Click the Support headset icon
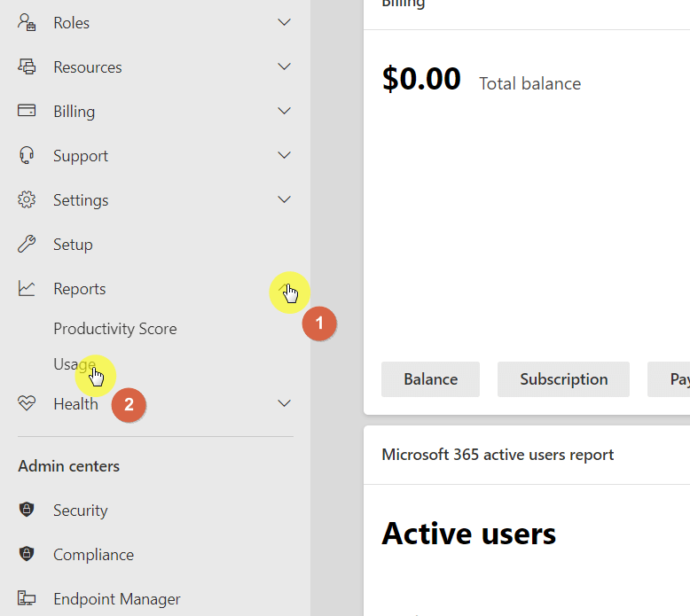The image size is (690, 616). [27, 155]
